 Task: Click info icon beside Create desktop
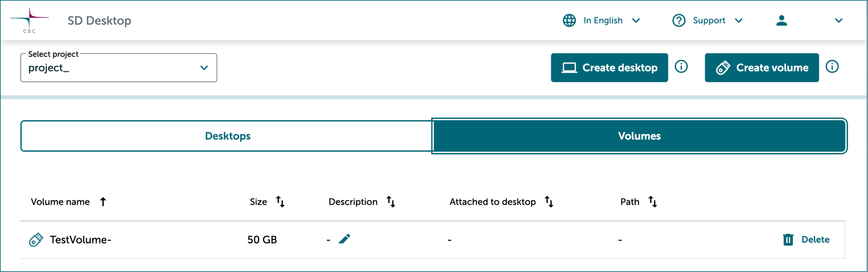tap(681, 67)
